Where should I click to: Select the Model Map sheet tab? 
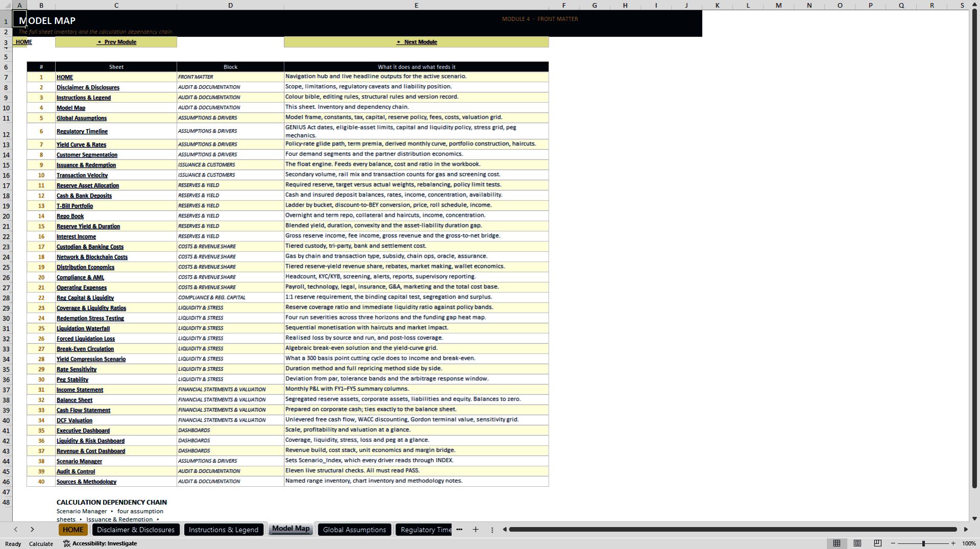pyautogui.click(x=291, y=529)
